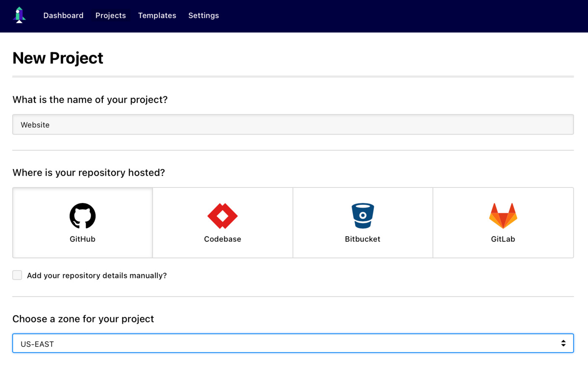The height and width of the screenshot is (367, 588).
Task: Open the US-EAST zone dropdown
Action: tap(293, 343)
